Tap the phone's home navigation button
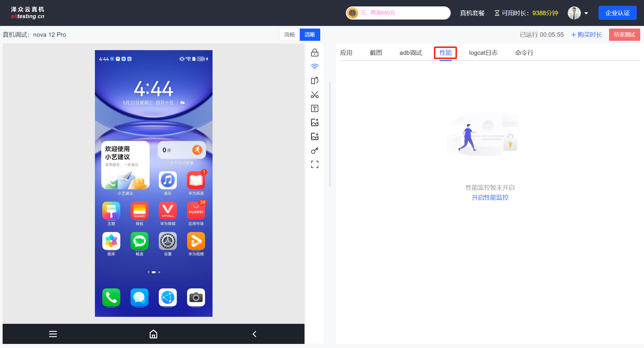 pos(153,334)
